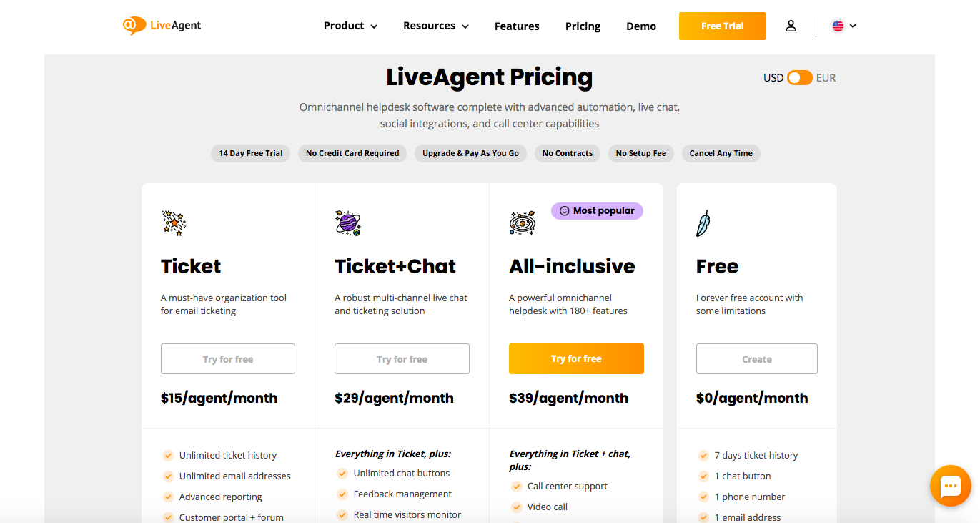Expand the Resources dropdown menu
980x523 pixels.
436,26
